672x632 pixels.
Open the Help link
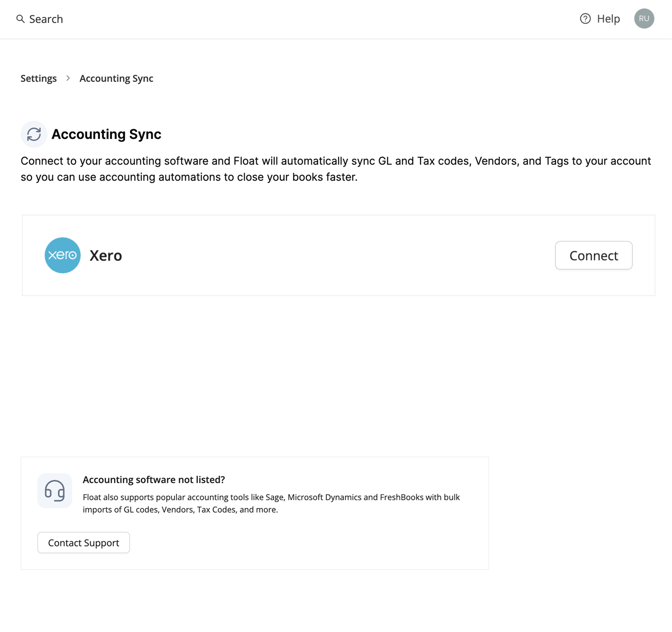click(x=608, y=18)
